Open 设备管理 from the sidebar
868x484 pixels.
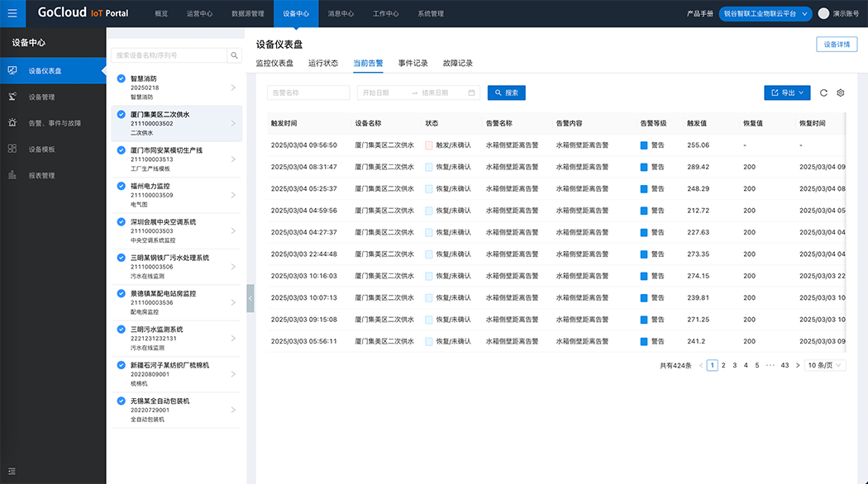tap(41, 97)
